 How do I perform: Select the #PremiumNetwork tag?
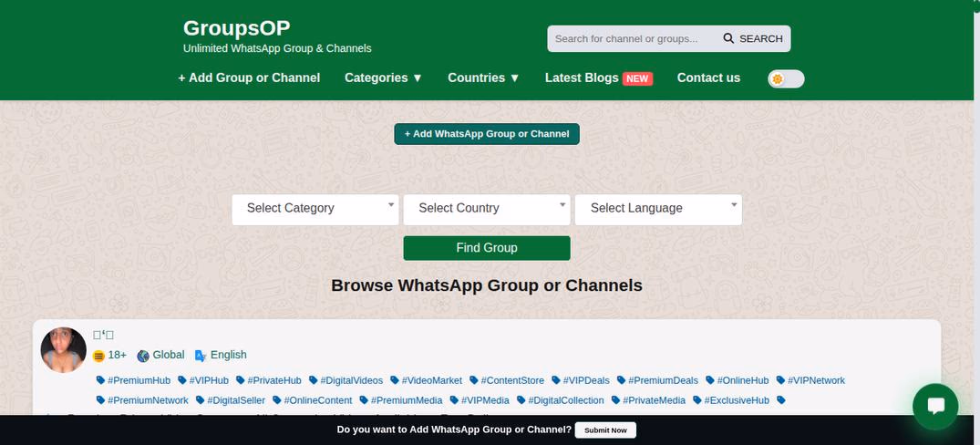tap(142, 400)
